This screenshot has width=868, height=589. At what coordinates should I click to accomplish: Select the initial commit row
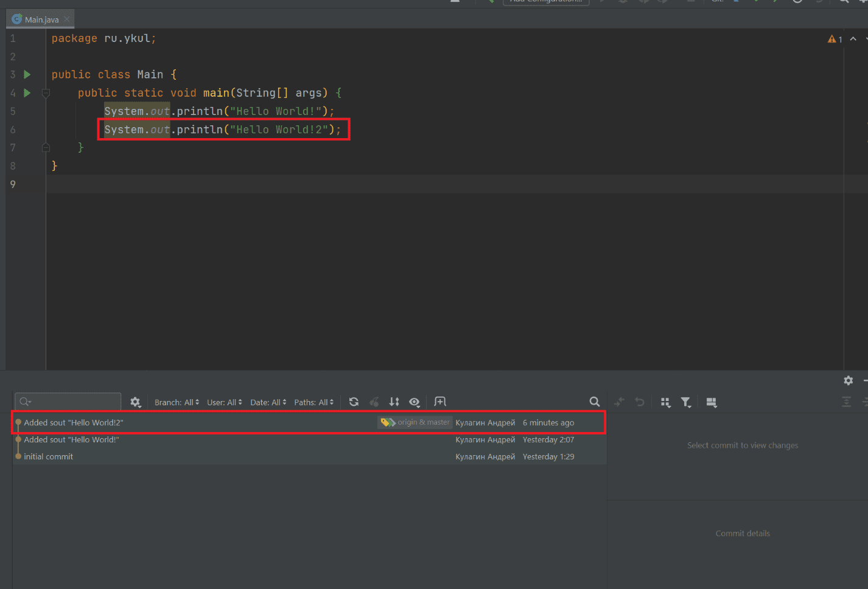coord(309,456)
